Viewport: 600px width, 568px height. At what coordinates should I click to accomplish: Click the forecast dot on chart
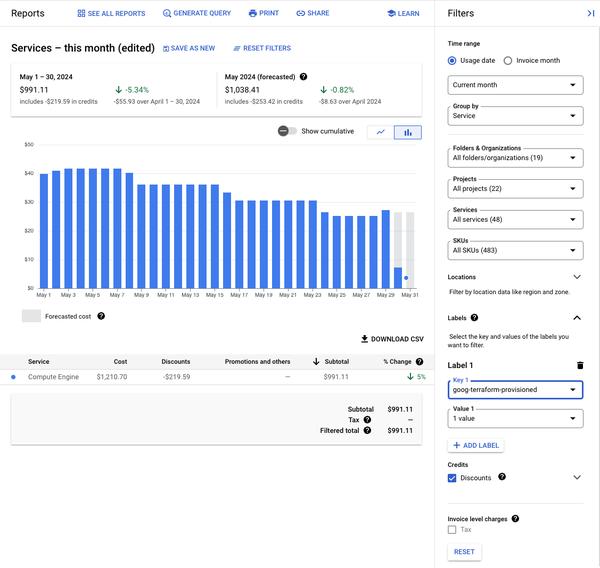point(406,278)
